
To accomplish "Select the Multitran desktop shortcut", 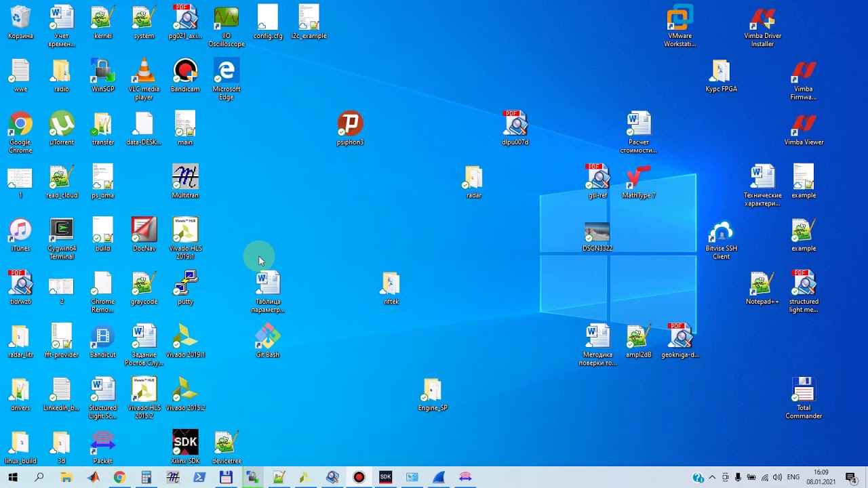I will [185, 181].
